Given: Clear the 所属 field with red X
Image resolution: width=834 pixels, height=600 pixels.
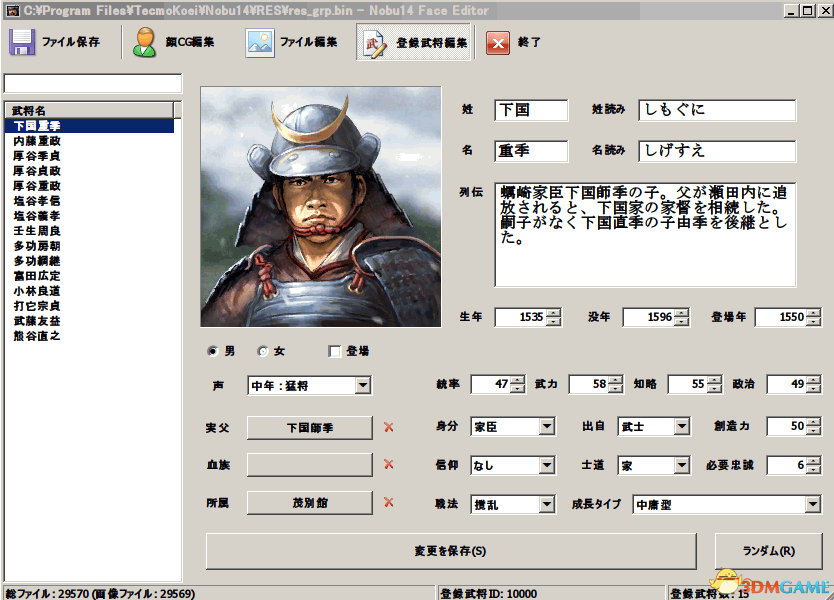Looking at the screenshot, I should (389, 502).
